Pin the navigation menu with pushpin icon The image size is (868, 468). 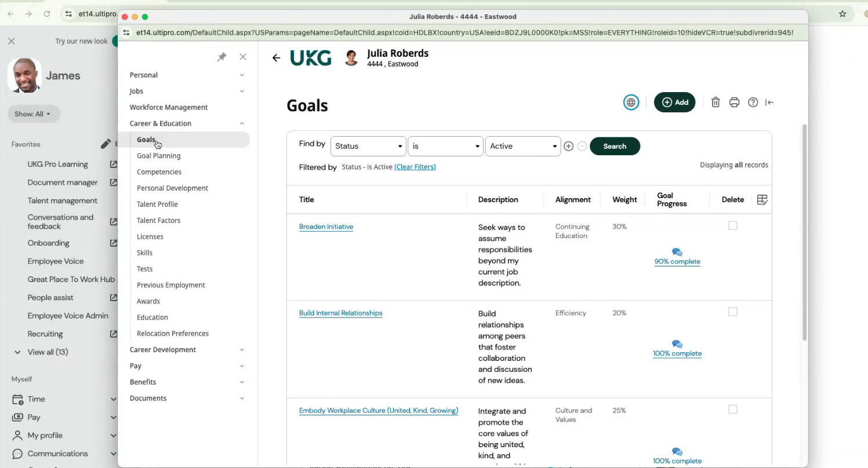click(x=221, y=57)
